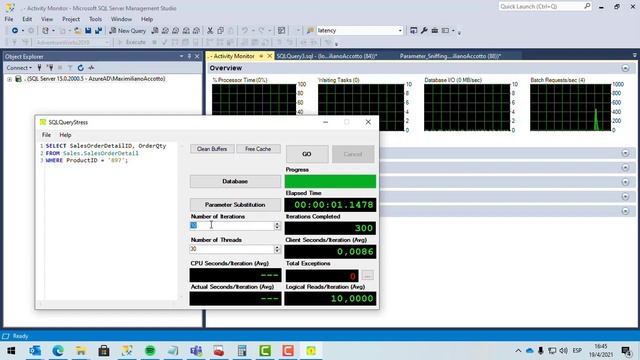Click the Disconnect plug icon in Object Explorer
640x360 pixels.
[x=50, y=68]
